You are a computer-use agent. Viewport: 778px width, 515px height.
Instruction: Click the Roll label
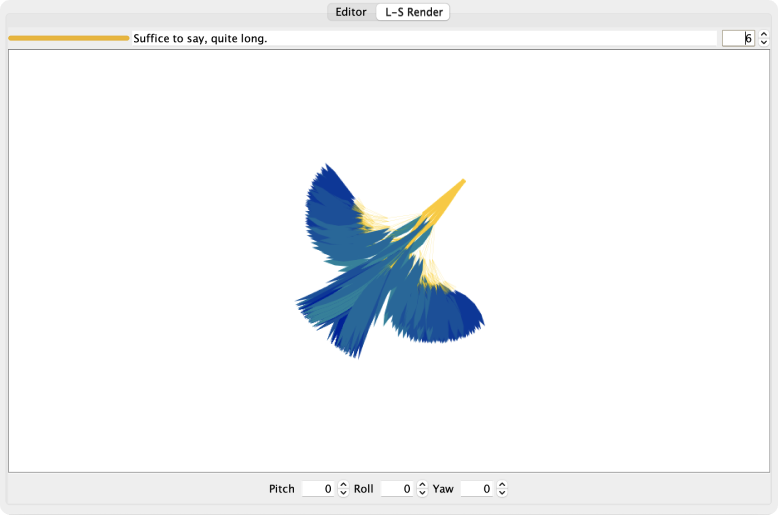click(x=364, y=489)
